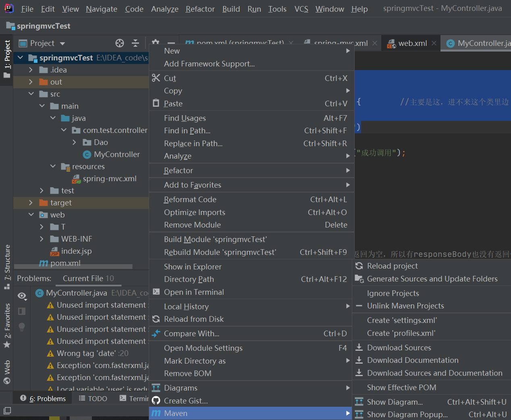
Task: Click the Download Sources arrow icon
Action: 359,348
